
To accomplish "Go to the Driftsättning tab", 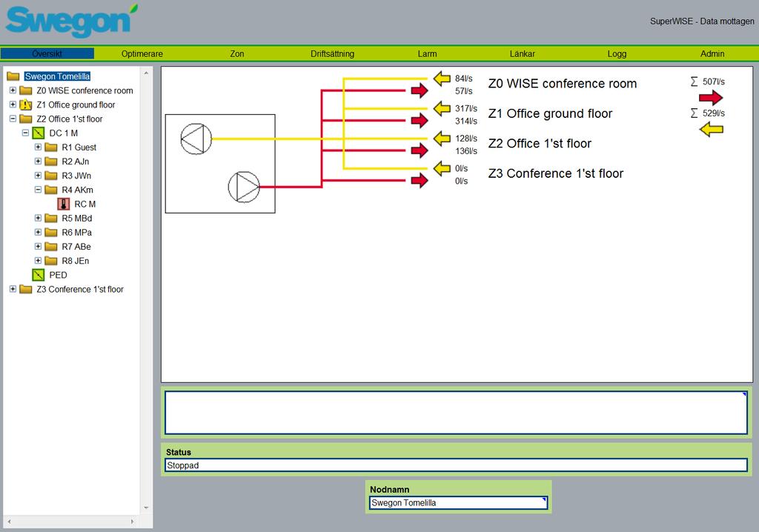I will (332, 54).
